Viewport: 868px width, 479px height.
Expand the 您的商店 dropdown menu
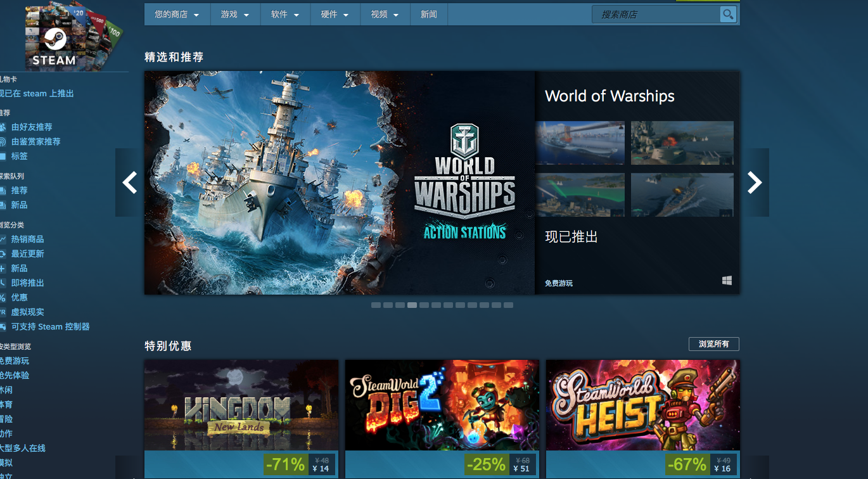click(x=177, y=15)
